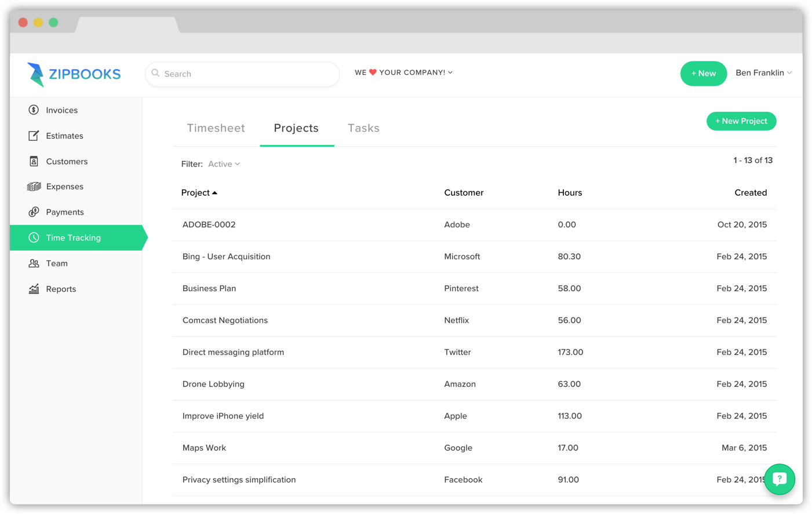The height and width of the screenshot is (514, 812).
Task: Click the Reports chart icon
Action: click(34, 288)
